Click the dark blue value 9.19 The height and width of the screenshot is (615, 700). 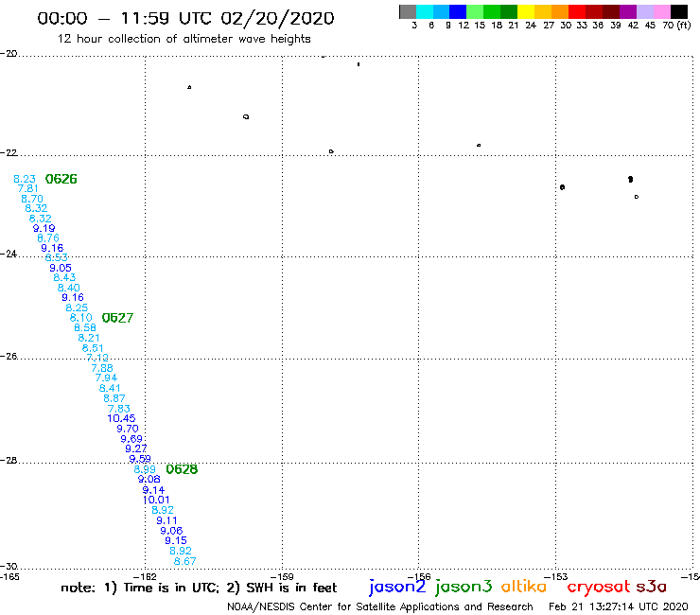44,228
